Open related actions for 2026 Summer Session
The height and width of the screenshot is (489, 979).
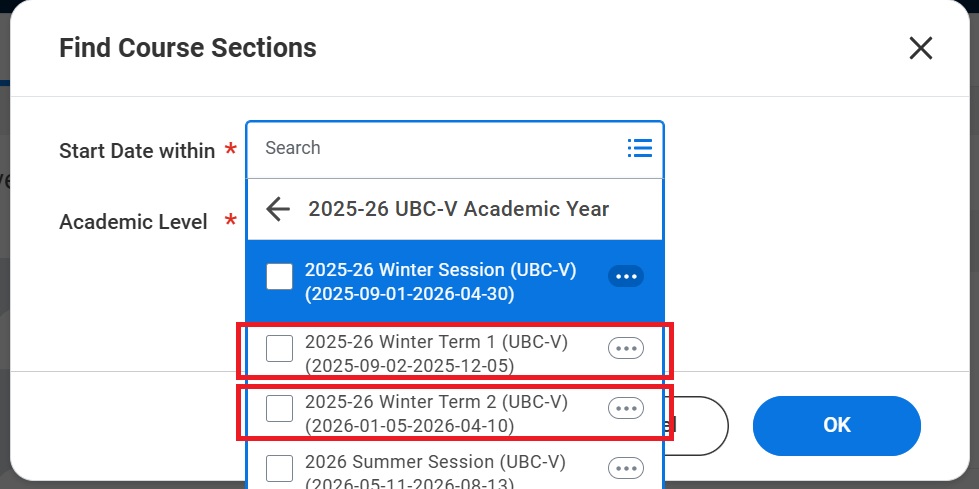[x=626, y=468]
